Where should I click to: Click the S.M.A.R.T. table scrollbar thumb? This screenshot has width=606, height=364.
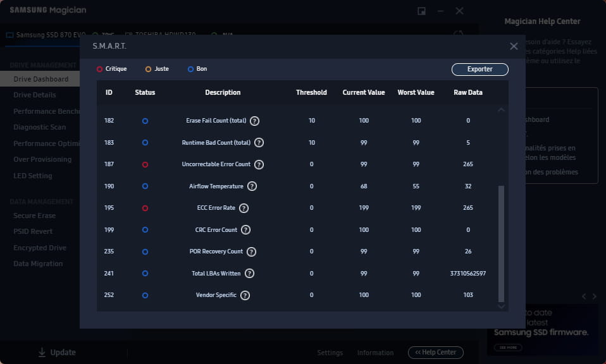click(x=501, y=243)
